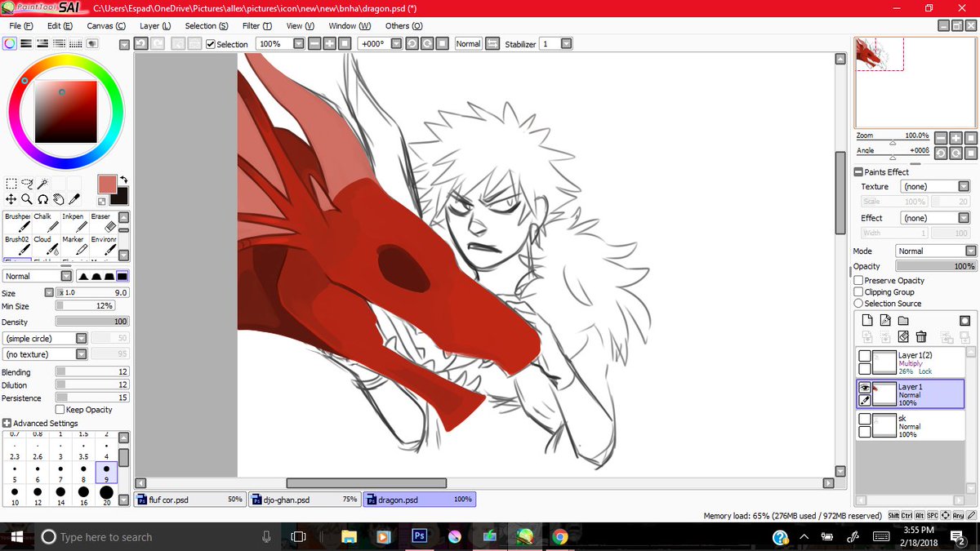Viewport: 980px width, 551px height.
Task: Hide Layer1 using its eye icon
Action: click(x=864, y=388)
